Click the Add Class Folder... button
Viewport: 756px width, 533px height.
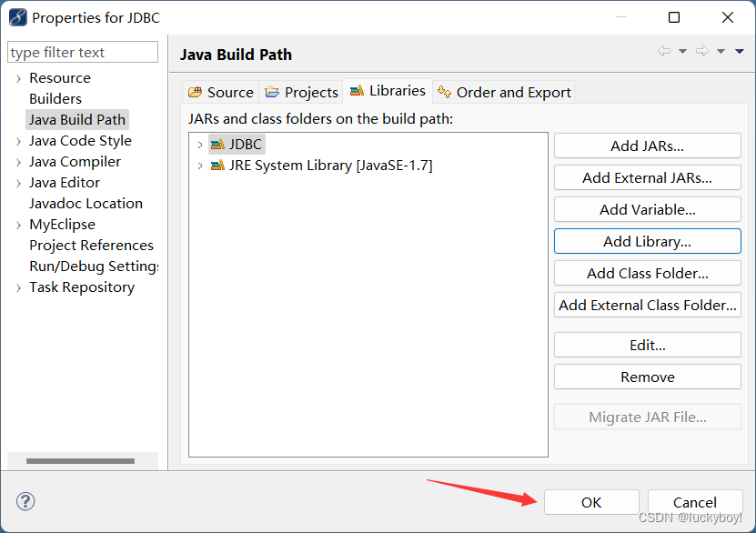pos(647,273)
